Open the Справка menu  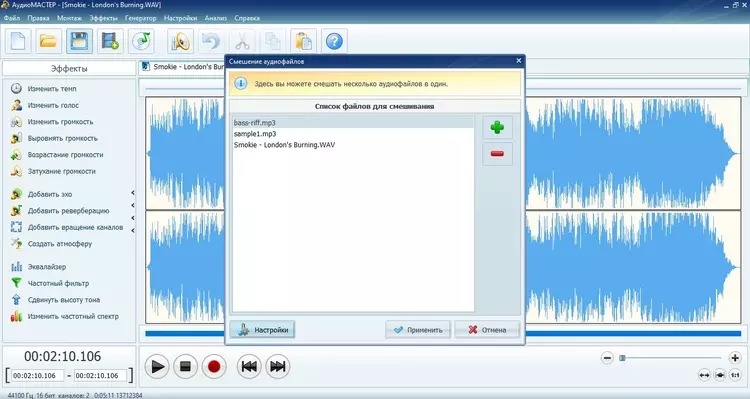247,18
